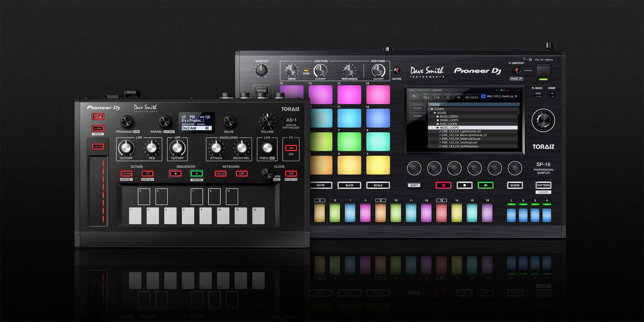Select DSR_123_C#_OldskoolChords sample file
The height and width of the screenshot is (322, 644).
point(461,139)
